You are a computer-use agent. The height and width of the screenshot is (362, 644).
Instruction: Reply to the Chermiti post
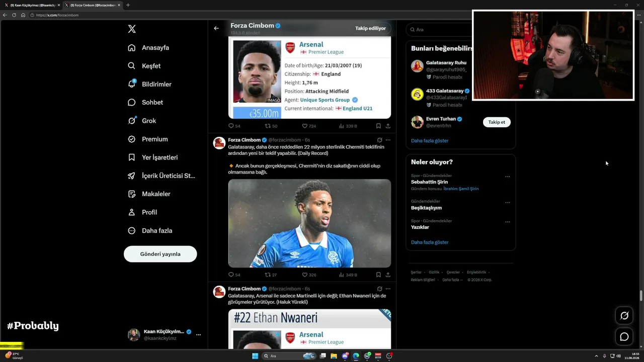tap(234, 275)
